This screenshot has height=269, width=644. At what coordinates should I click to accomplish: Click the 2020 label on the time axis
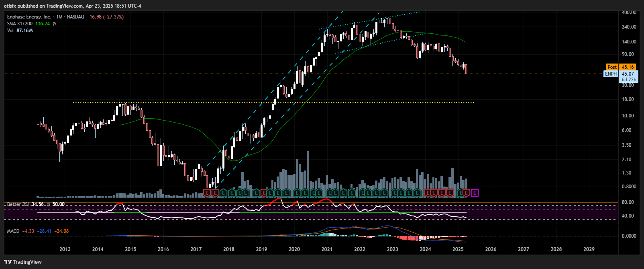(294, 249)
